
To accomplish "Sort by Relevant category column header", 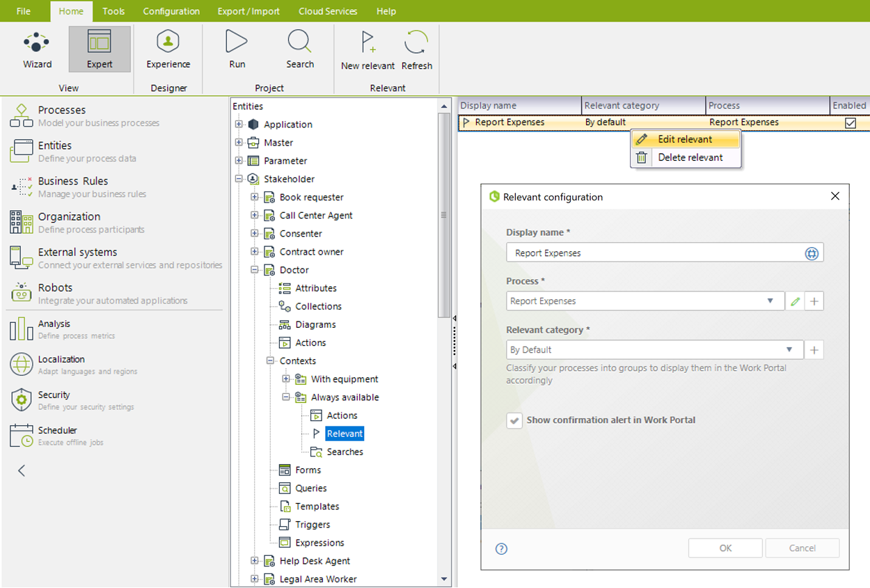I will click(644, 105).
